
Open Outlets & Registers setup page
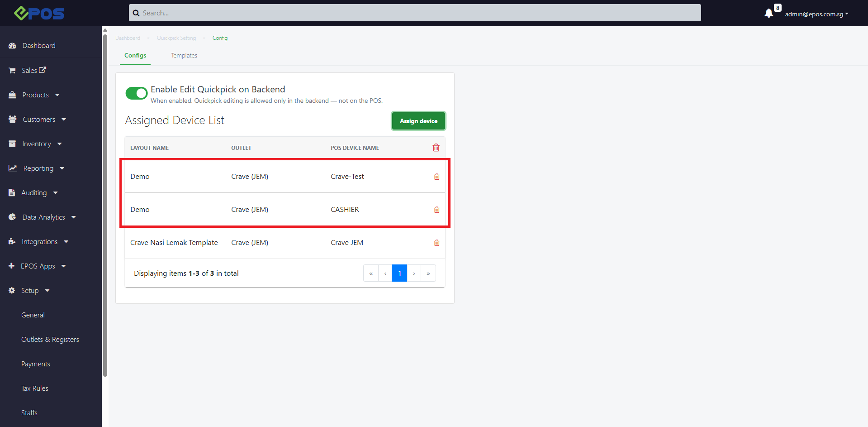coord(50,340)
